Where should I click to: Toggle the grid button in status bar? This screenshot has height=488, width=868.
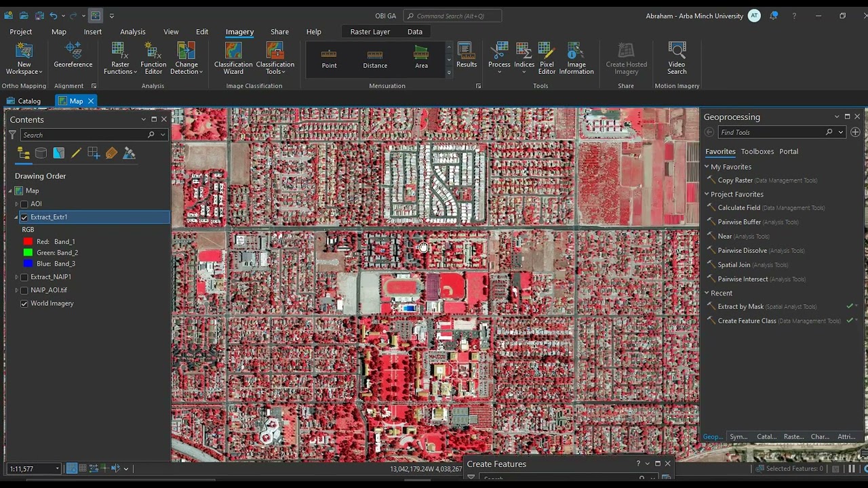[x=83, y=468]
